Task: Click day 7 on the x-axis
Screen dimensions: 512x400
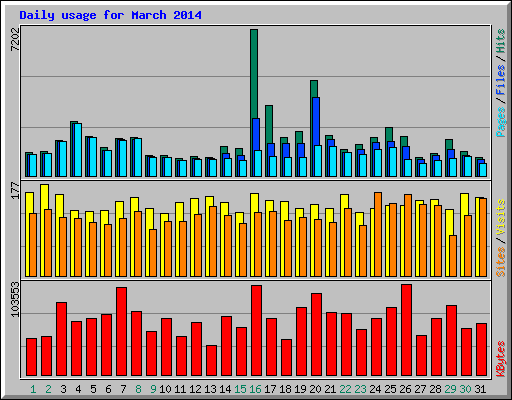Action: [123, 389]
